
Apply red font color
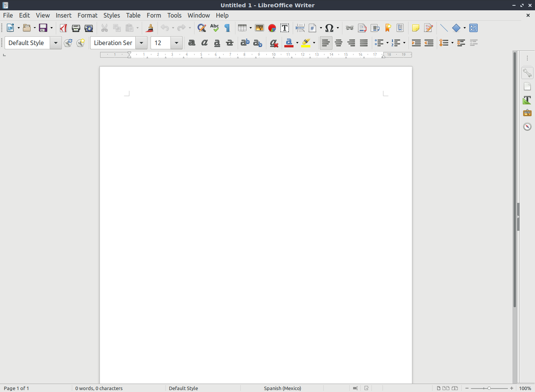click(289, 43)
